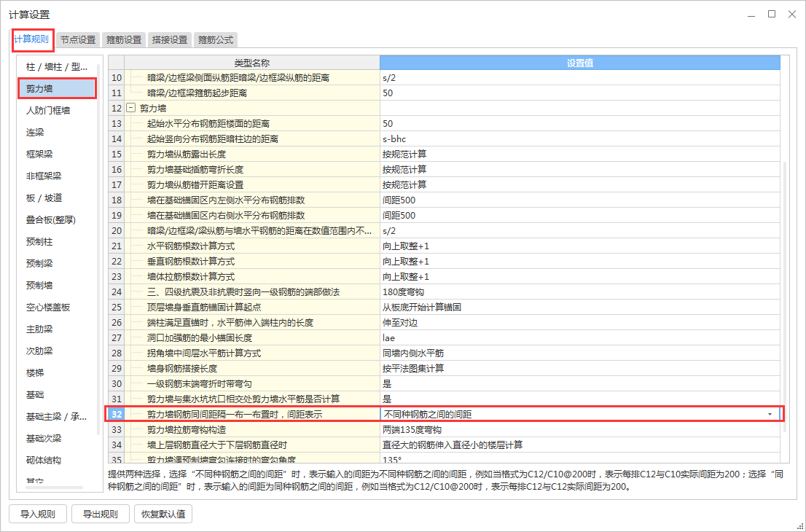Select 砌体结构 category

(57, 461)
